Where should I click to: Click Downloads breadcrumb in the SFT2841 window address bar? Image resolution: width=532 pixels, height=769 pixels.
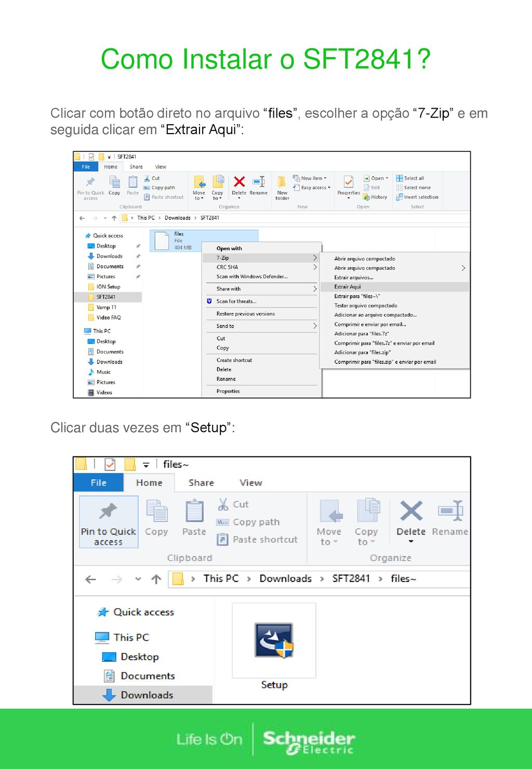[178, 218]
